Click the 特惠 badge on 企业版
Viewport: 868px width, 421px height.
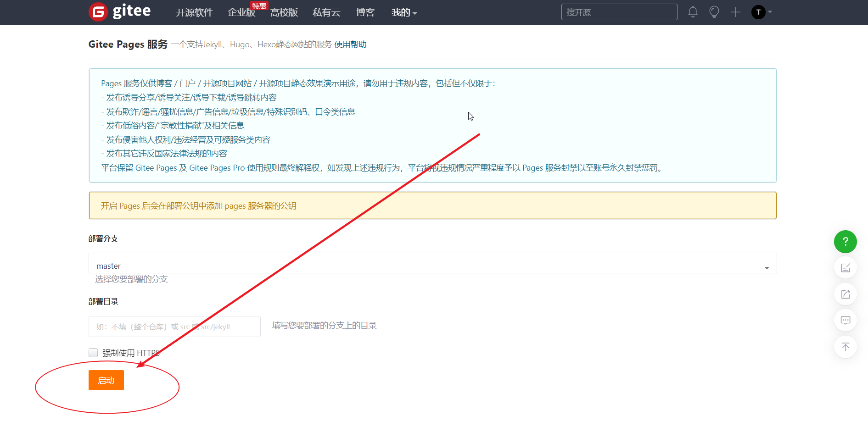259,6
